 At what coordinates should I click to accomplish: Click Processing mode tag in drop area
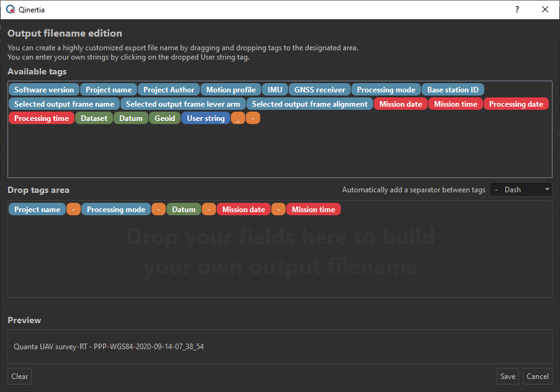coord(116,210)
